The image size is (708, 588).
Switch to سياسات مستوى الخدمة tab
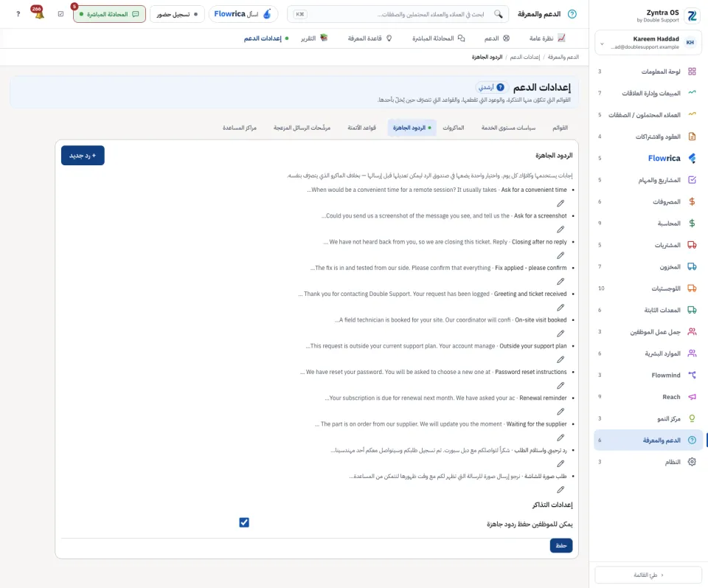click(508, 128)
